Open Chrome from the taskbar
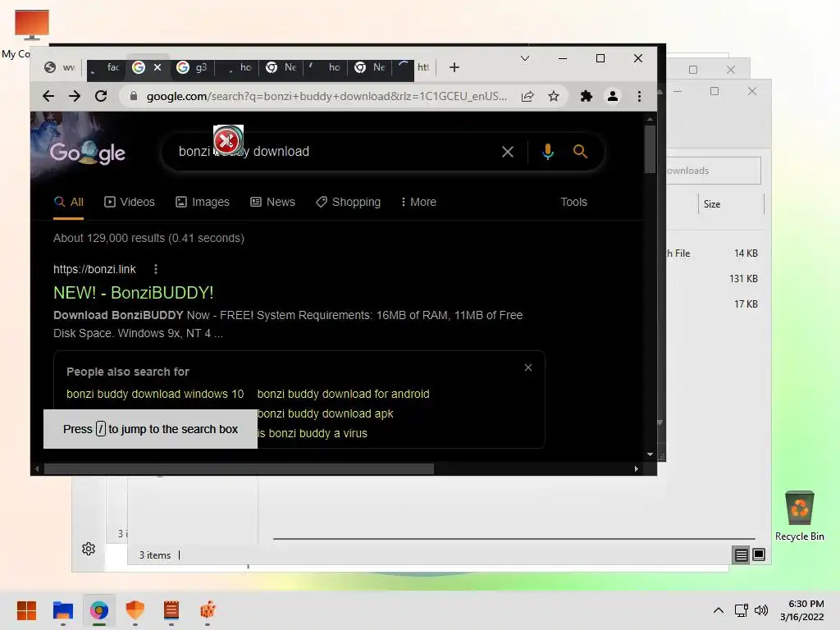 pyautogui.click(x=99, y=610)
